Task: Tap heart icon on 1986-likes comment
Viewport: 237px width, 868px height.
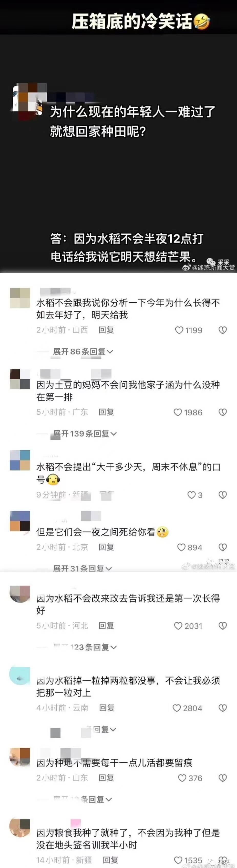Action: point(178,412)
